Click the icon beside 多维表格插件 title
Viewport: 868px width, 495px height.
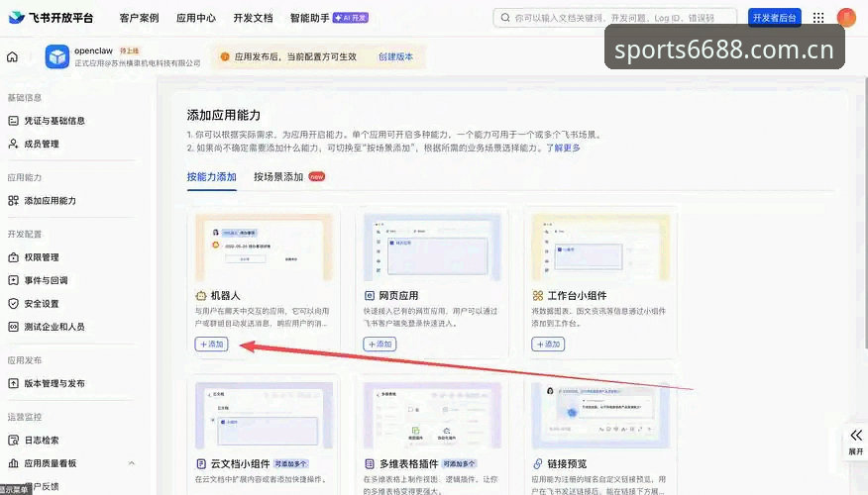pos(370,463)
